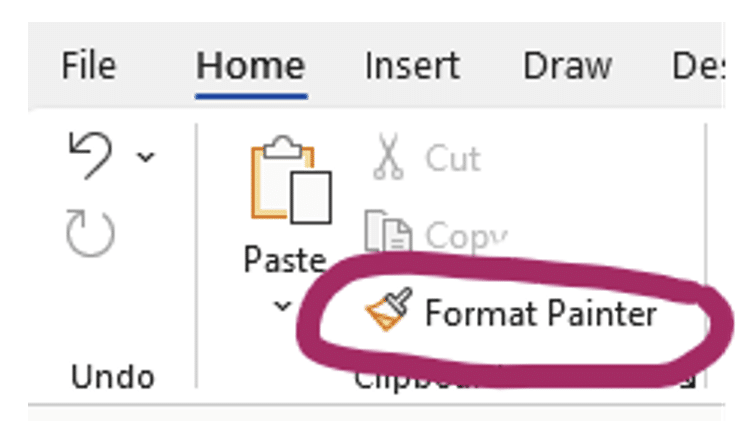Click the 'Paste' text label
Viewport: 740px width, 432px height.
(284, 261)
